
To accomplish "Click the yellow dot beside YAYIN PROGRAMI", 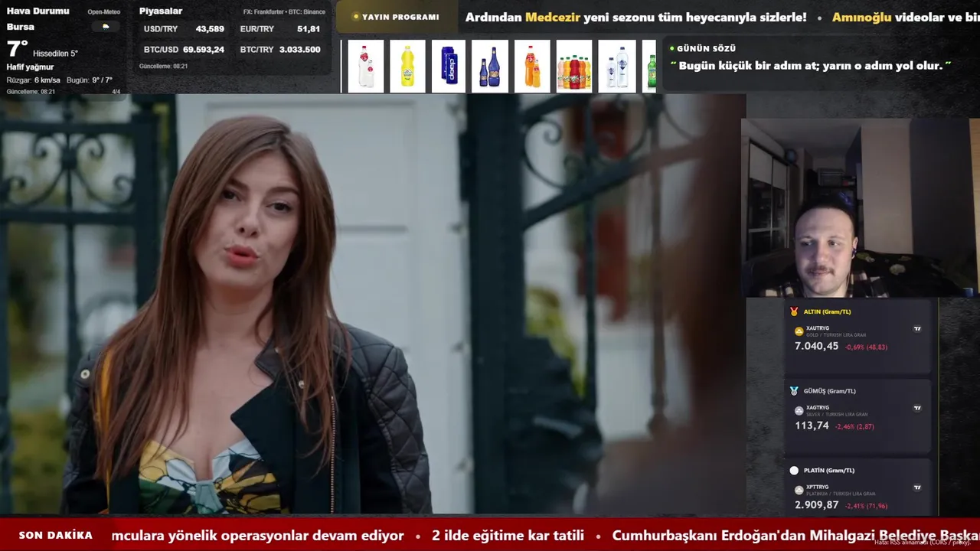I will pos(356,17).
